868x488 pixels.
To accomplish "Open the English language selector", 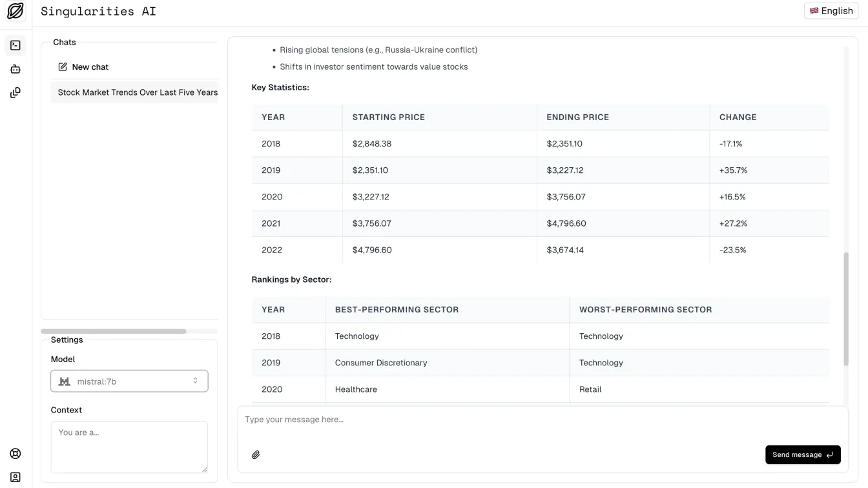I will (831, 11).
